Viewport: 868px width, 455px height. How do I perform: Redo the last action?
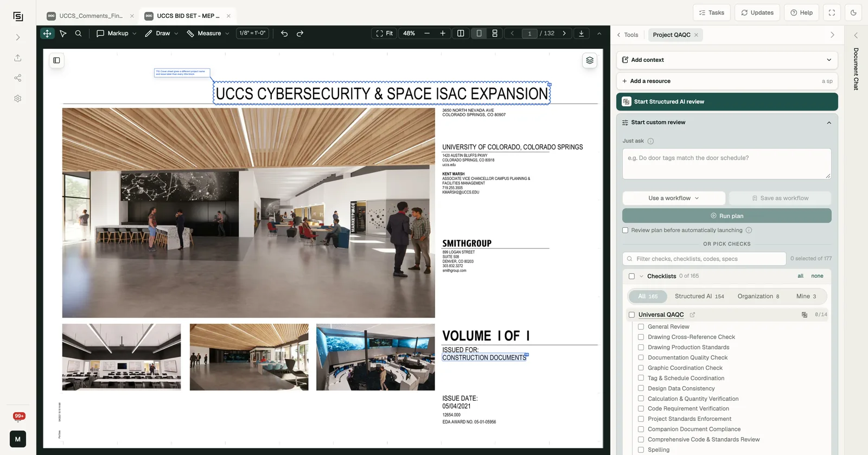300,34
